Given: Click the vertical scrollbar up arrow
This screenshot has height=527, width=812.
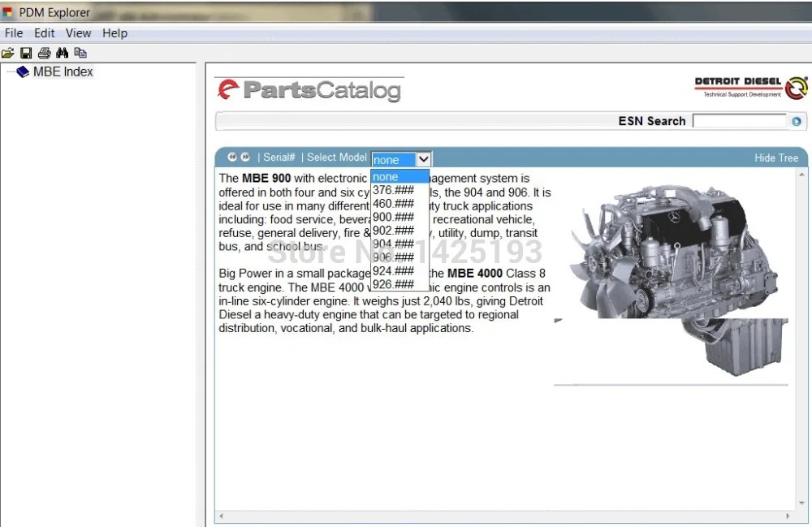Looking at the screenshot, I should coord(801,175).
